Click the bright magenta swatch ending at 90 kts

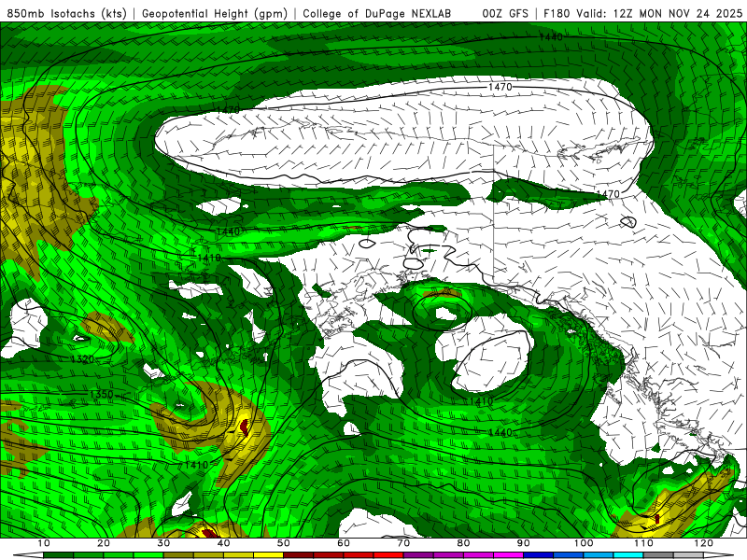point(508,555)
